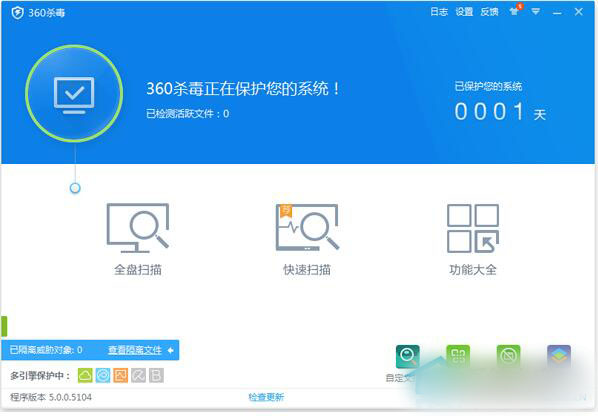Viewport: 598px width, 416px height.
Task: Open the 日志 log menu
Action: coord(439,12)
